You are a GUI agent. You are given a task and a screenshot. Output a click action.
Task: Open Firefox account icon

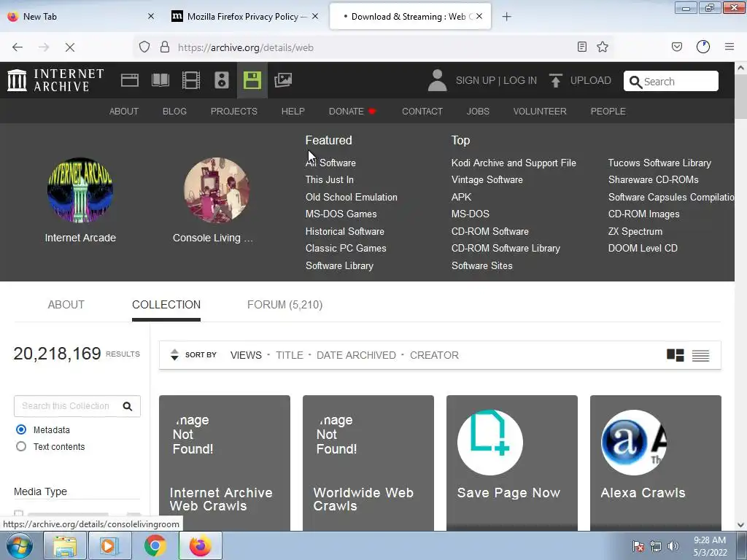coord(703,47)
